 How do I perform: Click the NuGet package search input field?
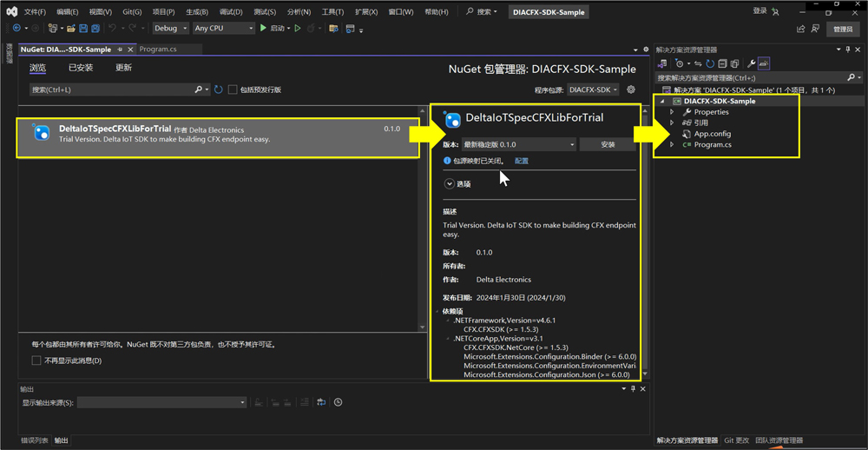[x=111, y=89]
